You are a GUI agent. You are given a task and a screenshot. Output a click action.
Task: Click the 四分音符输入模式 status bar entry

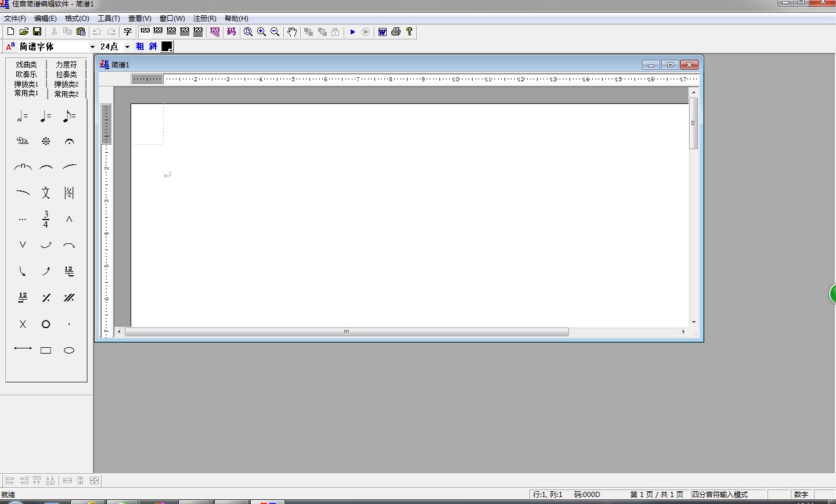click(720, 495)
